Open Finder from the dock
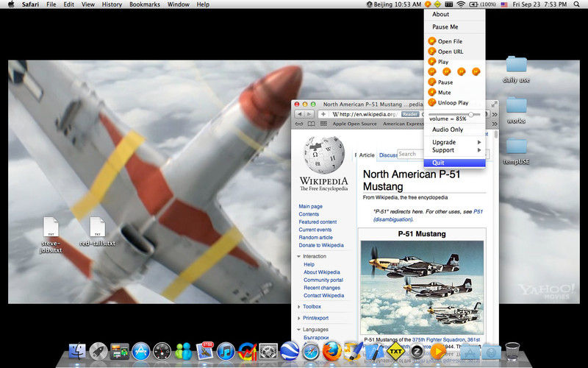Image resolution: width=588 pixels, height=368 pixels. point(78,352)
